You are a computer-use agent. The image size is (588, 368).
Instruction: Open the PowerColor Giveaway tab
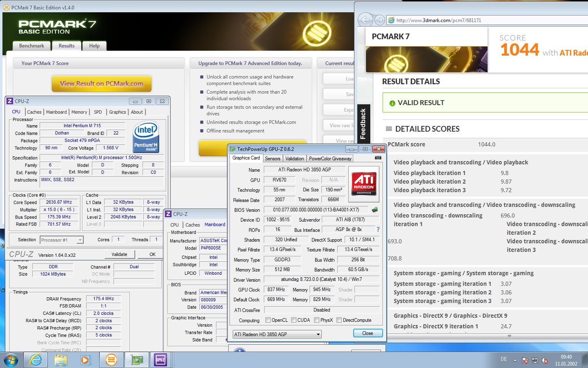click(330, 159)
